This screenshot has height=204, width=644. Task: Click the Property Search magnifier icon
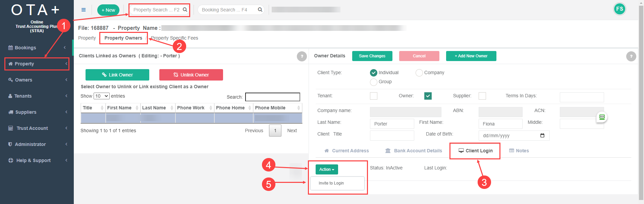point(185,10)
